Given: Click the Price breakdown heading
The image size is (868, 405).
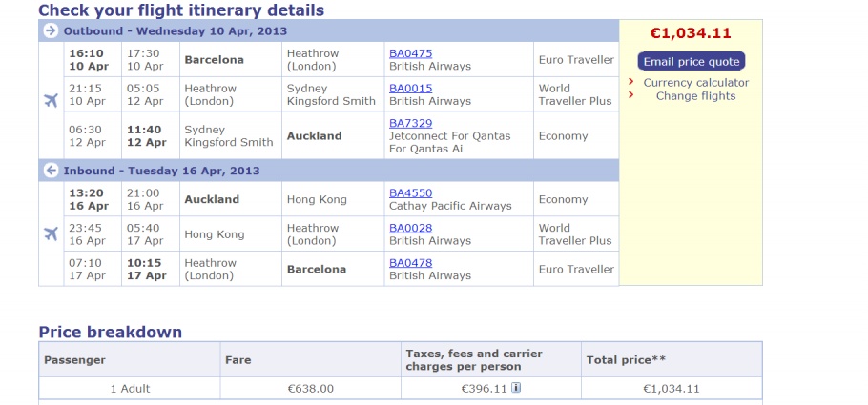Looking at the screenshot, I should coord(110,332).
